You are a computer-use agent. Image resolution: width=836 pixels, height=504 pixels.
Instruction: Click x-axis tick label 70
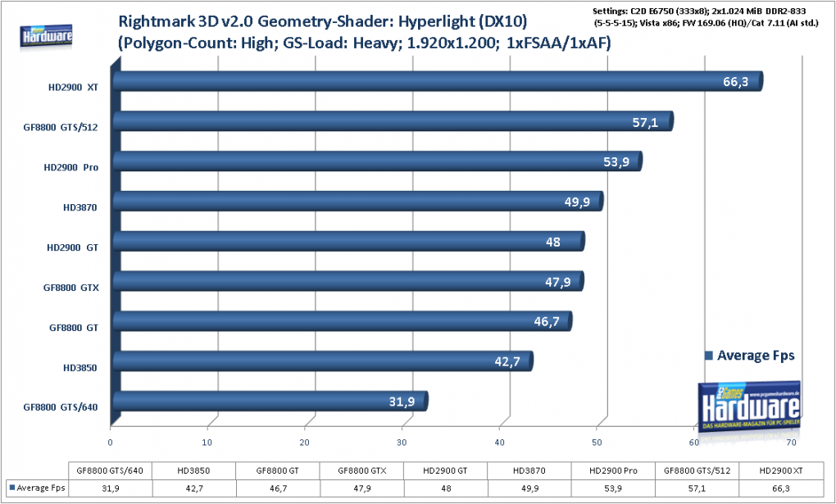792,443
